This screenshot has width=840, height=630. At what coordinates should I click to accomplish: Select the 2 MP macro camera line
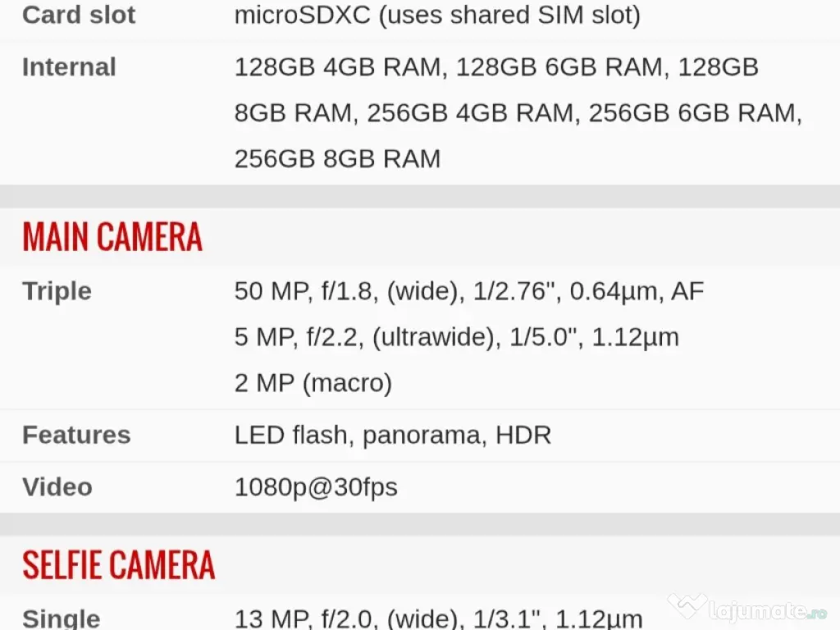pyautogui.click(x=313, y=383)
